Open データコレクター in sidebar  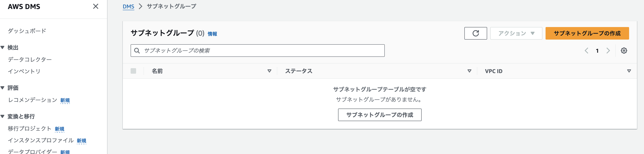click(30, 59)
